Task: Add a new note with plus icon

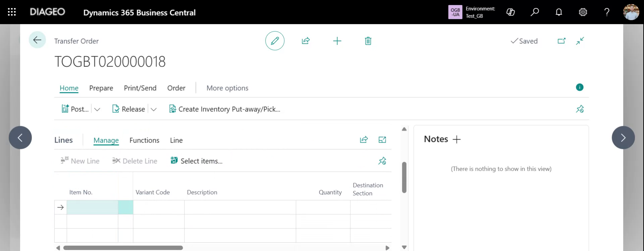Action: pyautogui.click(x=457, y=139)
